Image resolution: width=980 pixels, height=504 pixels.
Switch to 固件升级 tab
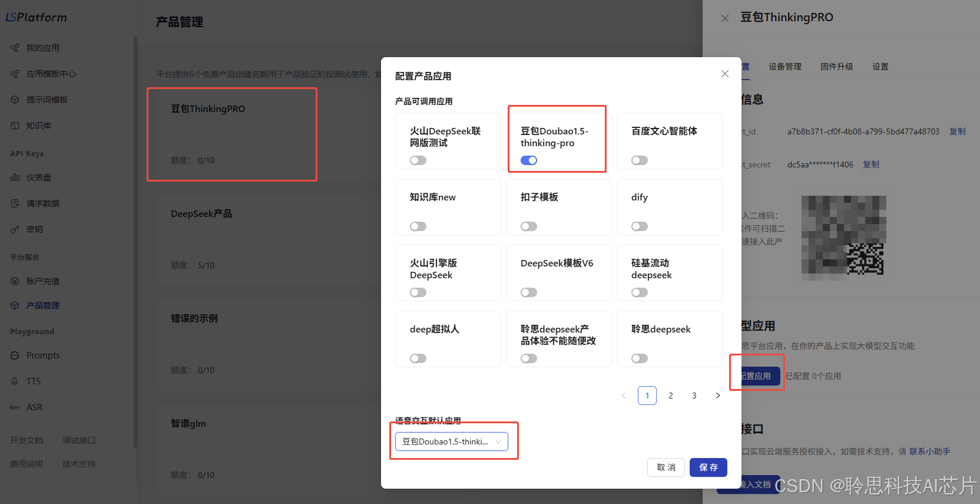coord(837,67)
